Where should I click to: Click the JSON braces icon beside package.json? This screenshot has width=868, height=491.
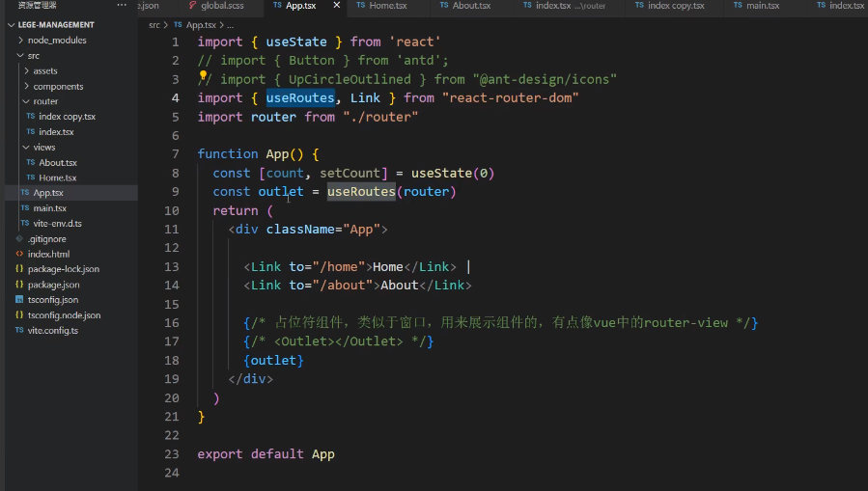click(x=19, y=285)
